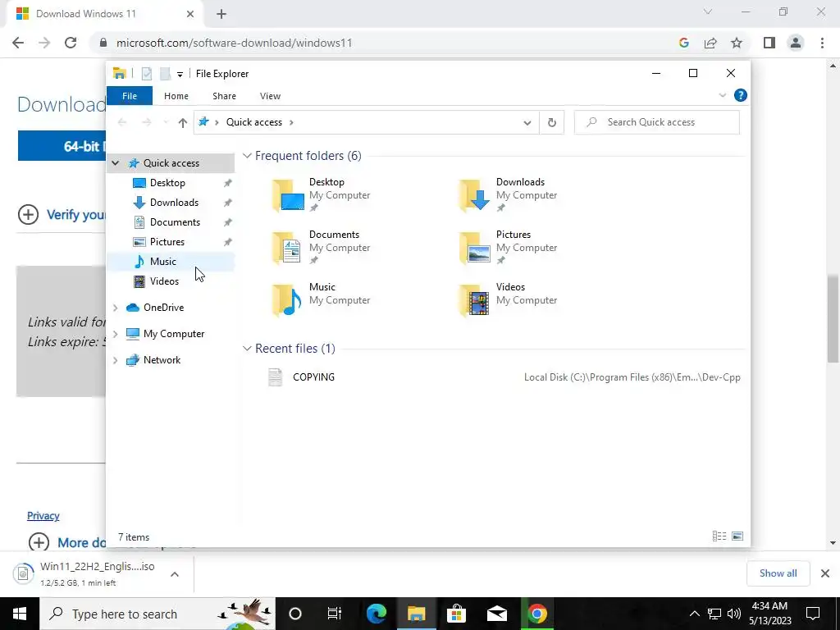The image size is (840, 630).
Task: Expand the Network tree node
Action: pos(115,360)
